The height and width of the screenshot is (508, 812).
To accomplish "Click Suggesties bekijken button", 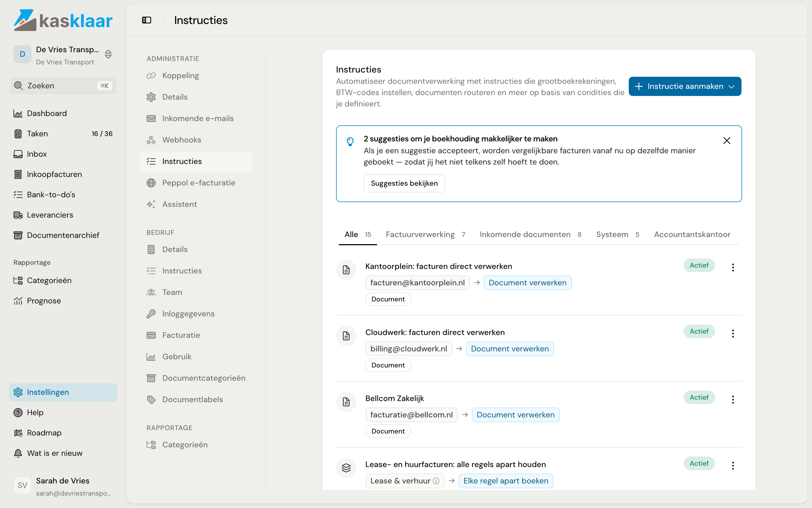I will 404,183.
